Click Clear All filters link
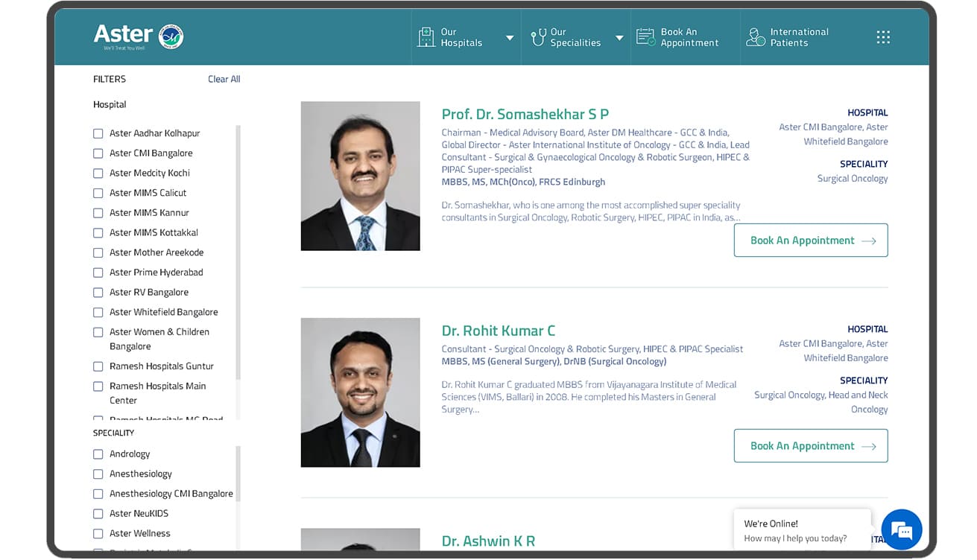This screenshot has width=977, height=560. click(x=224, y=79)
